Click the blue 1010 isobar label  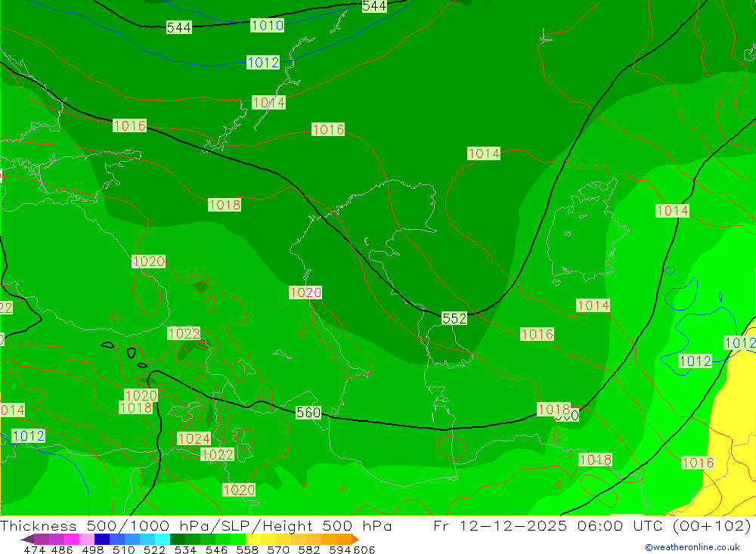click(267, 25)
